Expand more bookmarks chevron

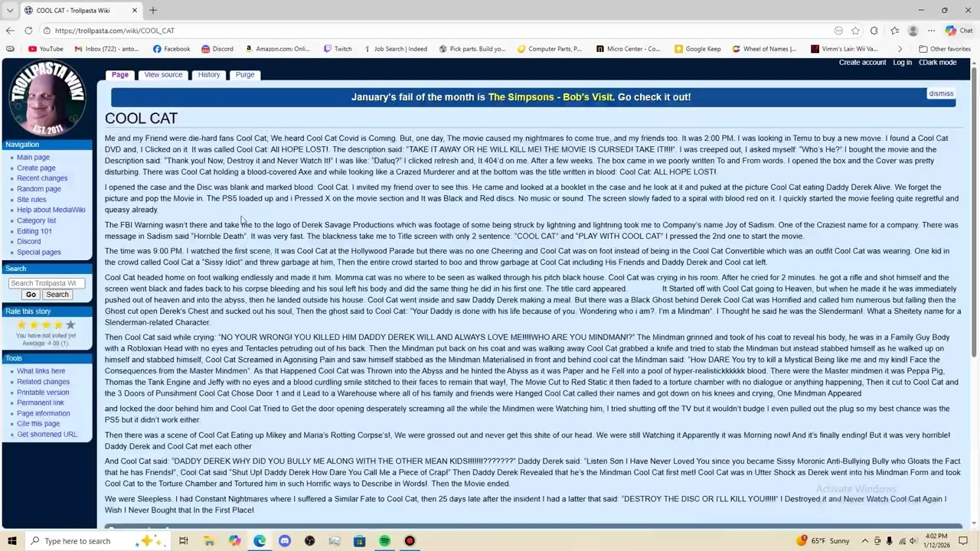[x=900, y=49]
